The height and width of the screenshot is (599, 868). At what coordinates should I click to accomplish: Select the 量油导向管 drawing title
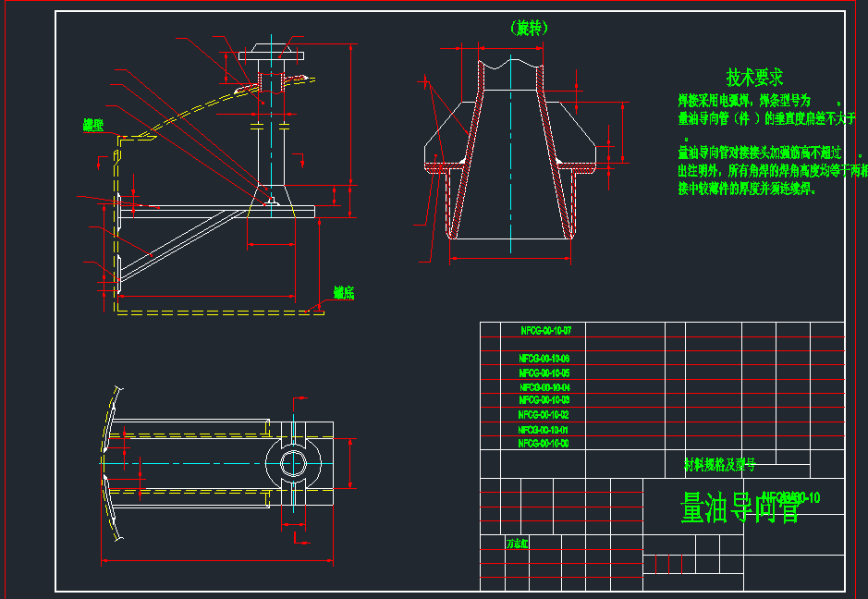[740, 508]
